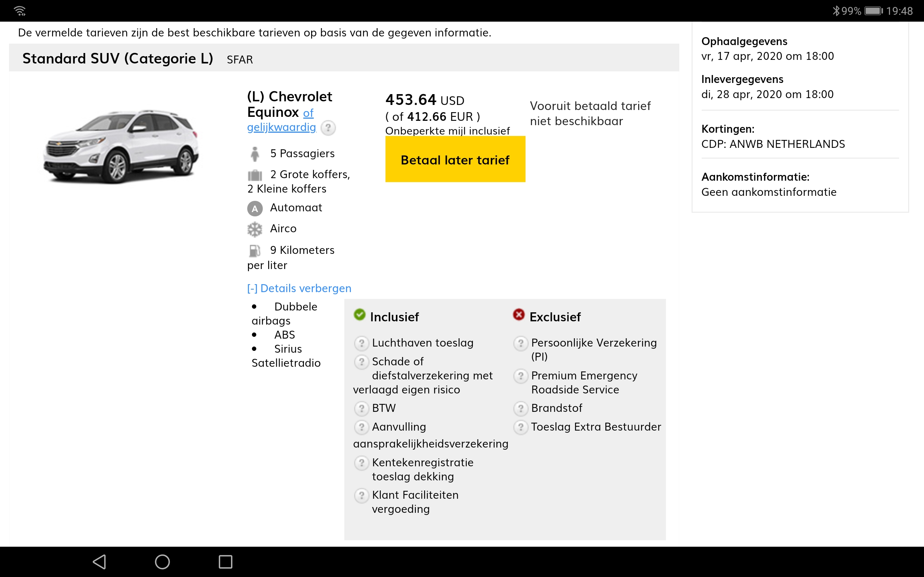Tap the BTW question mark icon
924x577 pixels.
[x=361, y=408]
